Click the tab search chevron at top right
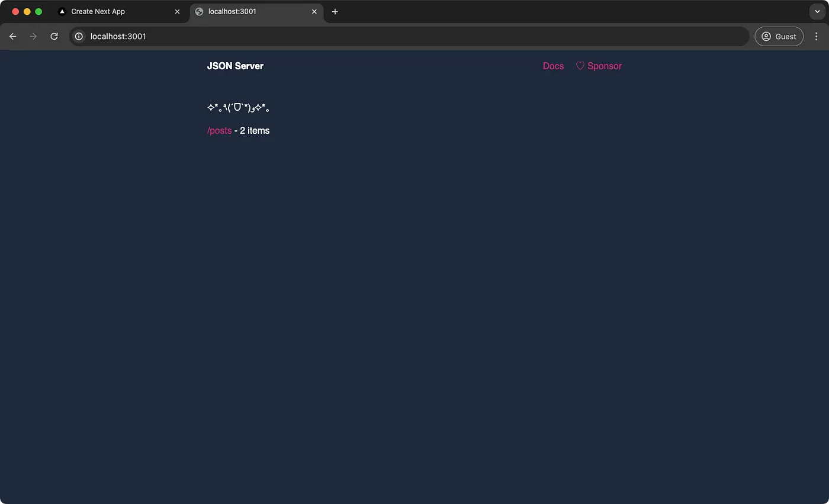This screenshot has width=829, height=504. coord(818,11)
